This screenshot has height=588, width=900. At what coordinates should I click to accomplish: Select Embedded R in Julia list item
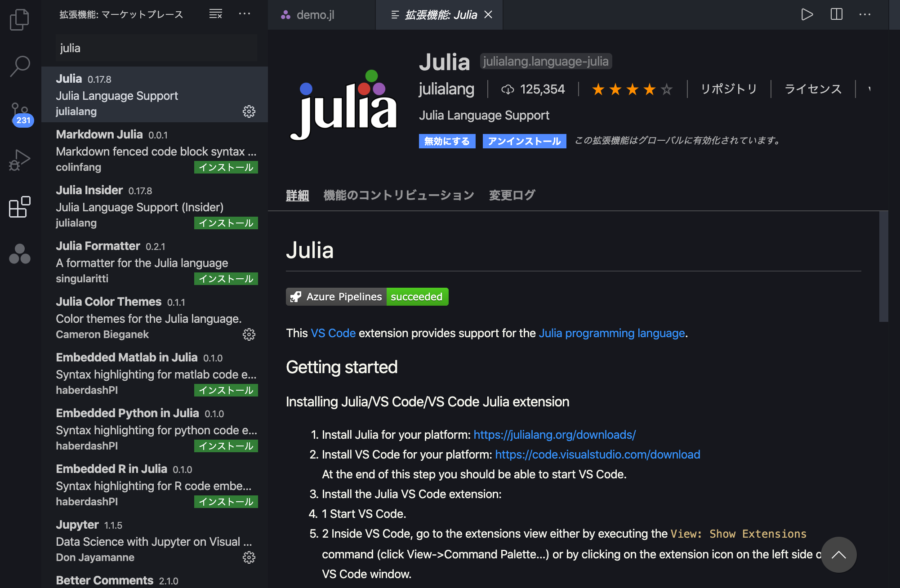point(155,485)
